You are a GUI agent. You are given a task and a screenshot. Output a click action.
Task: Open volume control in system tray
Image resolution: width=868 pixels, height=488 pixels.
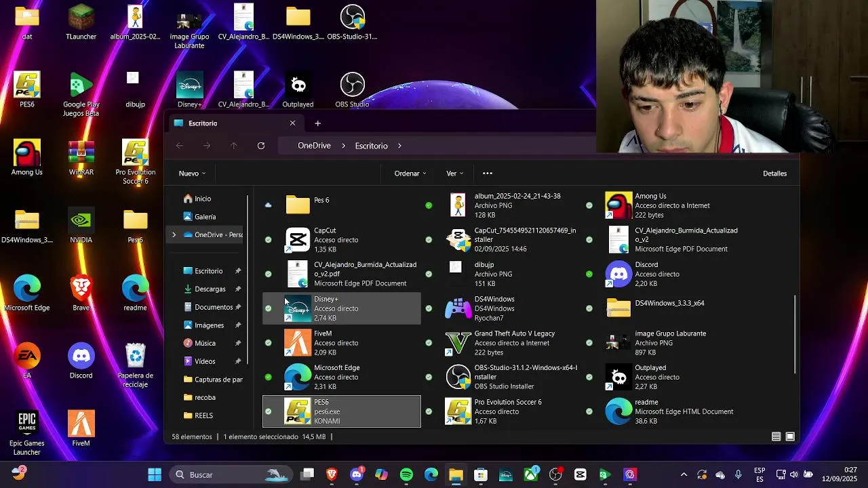tap(794, 474)
